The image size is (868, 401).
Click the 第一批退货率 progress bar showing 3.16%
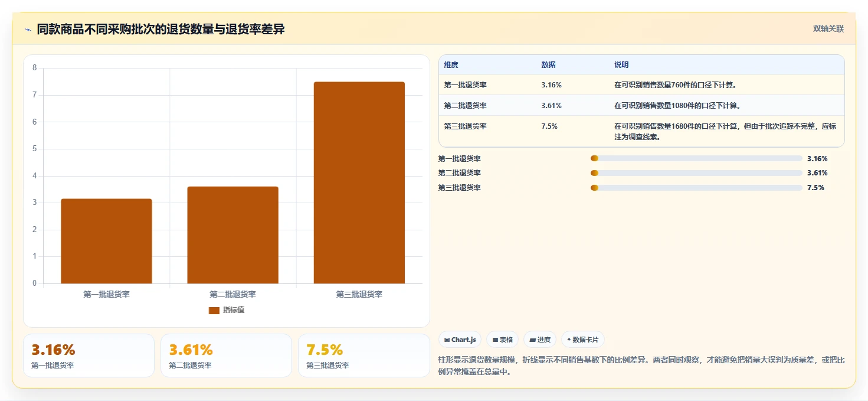[696, 158]
